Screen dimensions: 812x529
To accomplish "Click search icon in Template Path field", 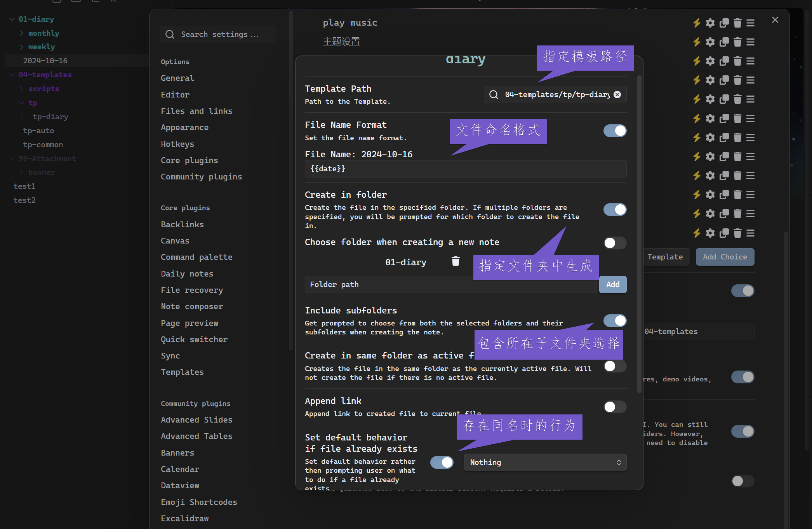I will (494, 95).
